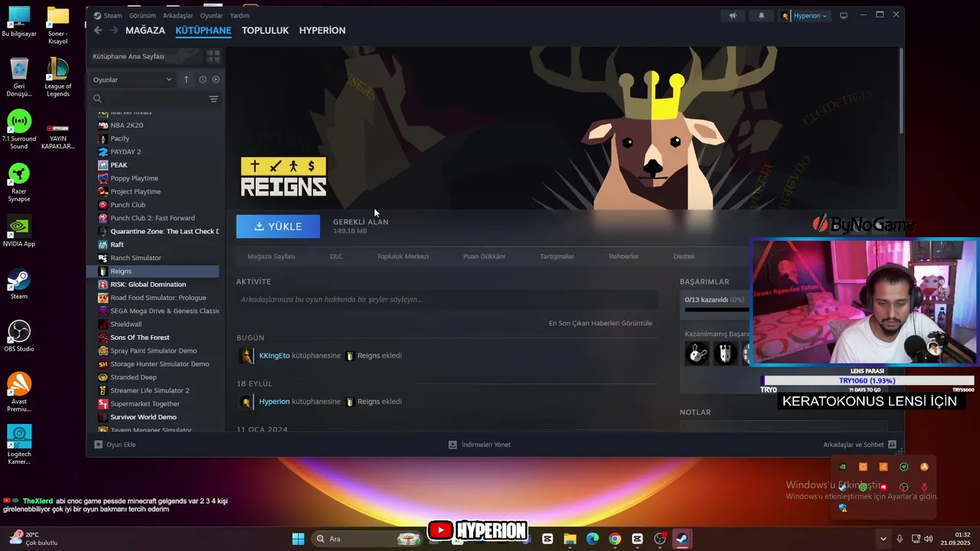Image resolution: width=980 pixels, height=551 pixels.
Task: Open Arkadaşlar ve Sohbet
Action: [859, 445]
